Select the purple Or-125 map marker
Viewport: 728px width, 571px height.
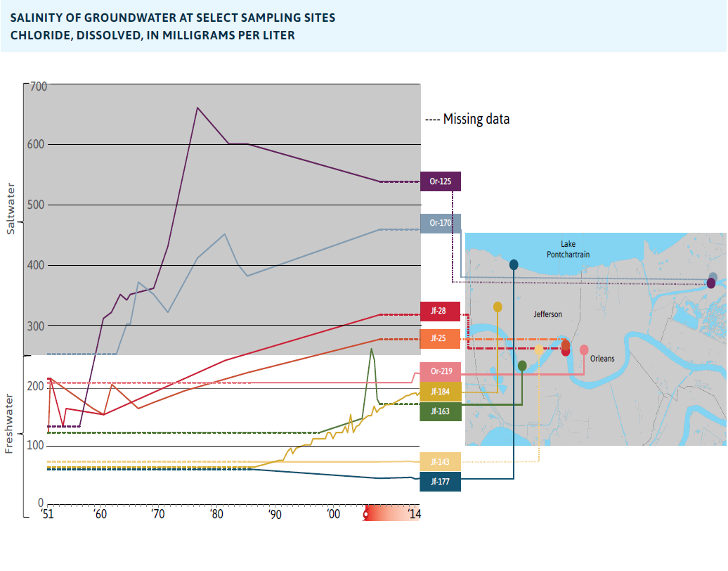[711, 283]
